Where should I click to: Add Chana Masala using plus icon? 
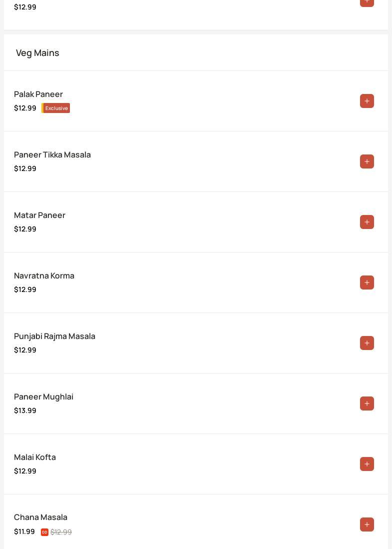[367, 524]
